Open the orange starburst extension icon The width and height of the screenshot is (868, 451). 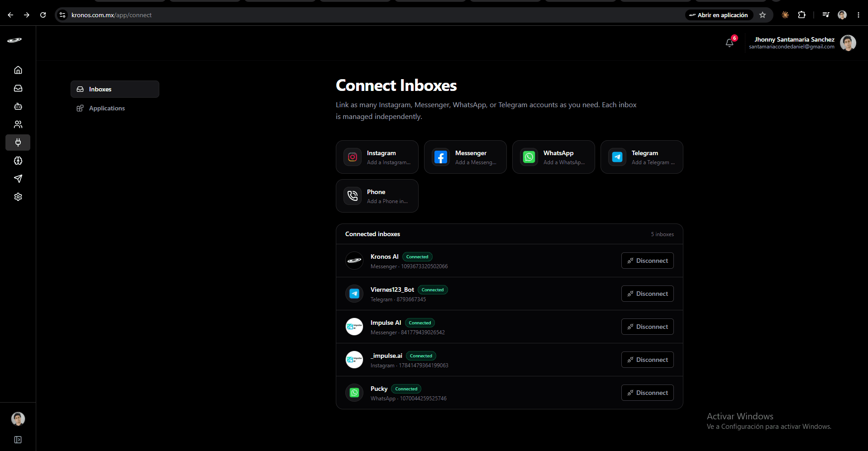785,15
